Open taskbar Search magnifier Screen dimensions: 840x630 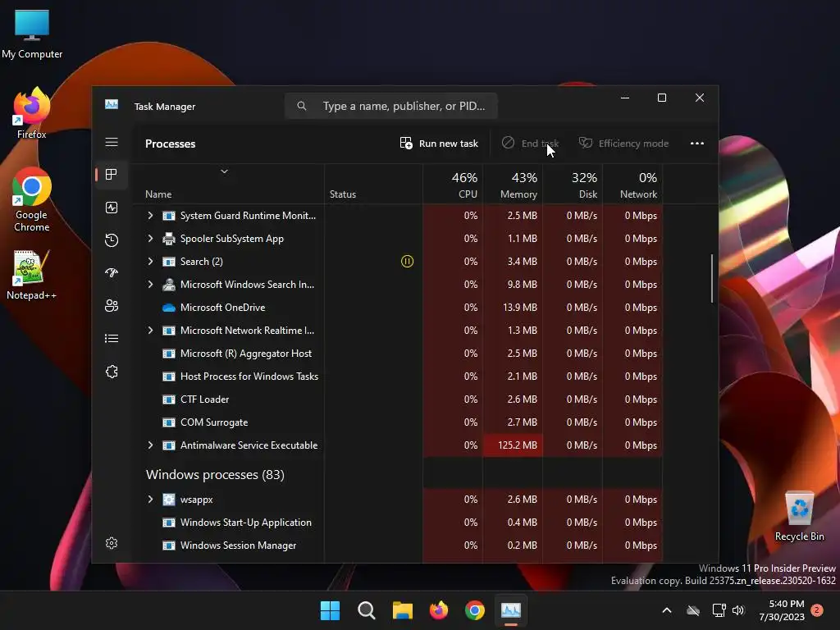pos(367,610)
